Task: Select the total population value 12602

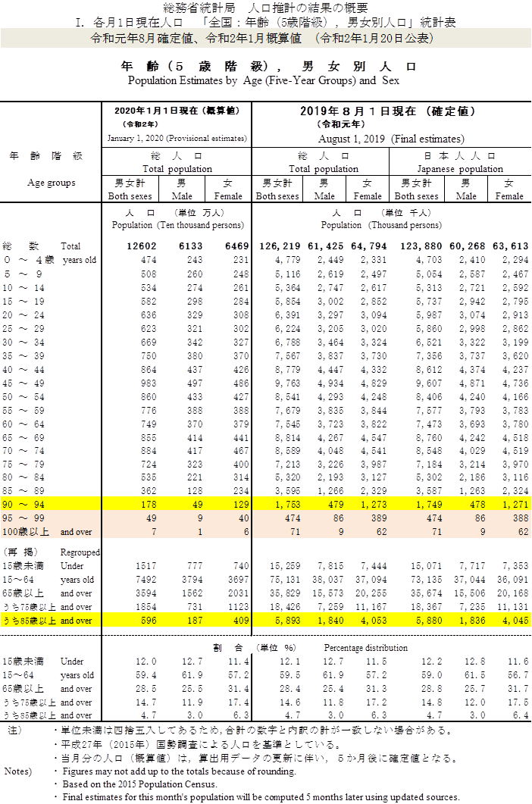Action: tap(141, 246)
